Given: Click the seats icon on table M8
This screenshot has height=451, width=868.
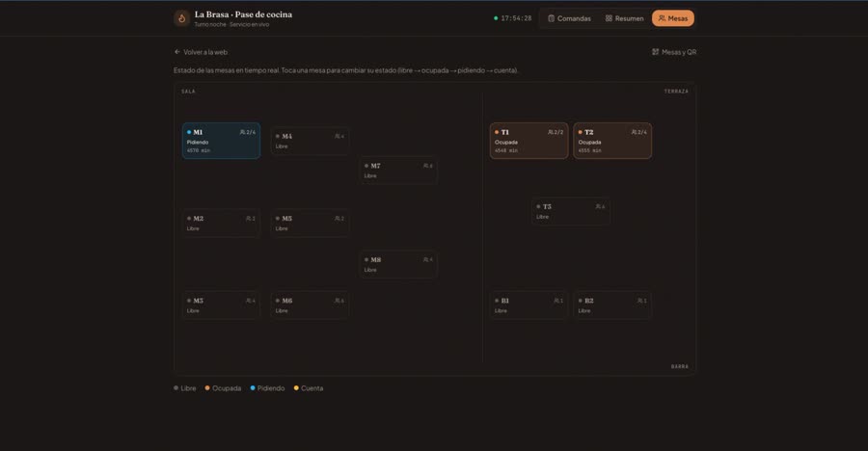Looking at the screenshot, I should (425, 259).
